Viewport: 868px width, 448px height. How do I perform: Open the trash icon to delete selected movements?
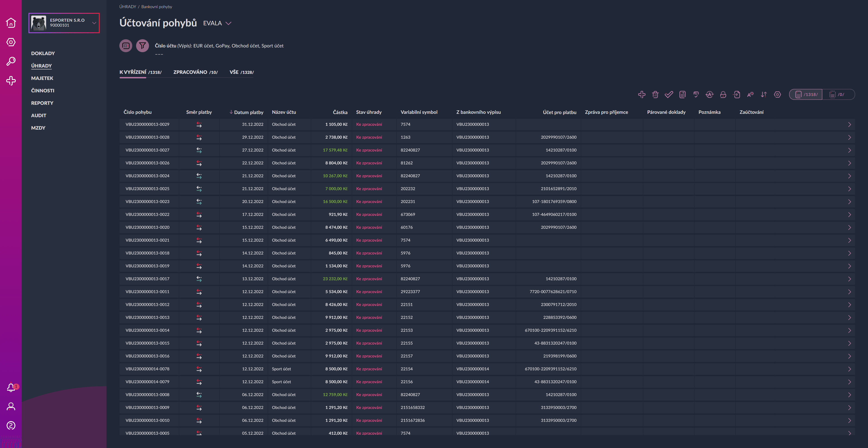coord(655,95)
